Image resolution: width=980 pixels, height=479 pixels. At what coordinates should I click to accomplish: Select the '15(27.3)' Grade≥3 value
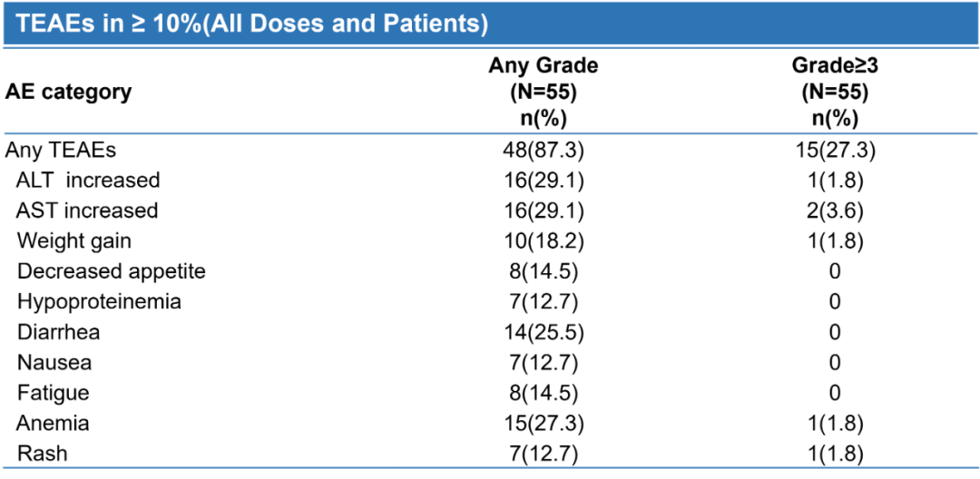pyautogui.click(x=835, y=150)
